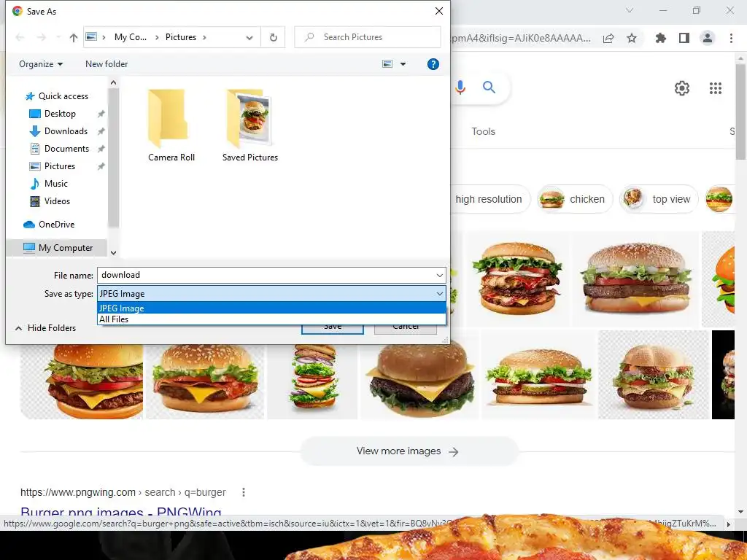Open pngwing result three-dot options
The height and width of the screenshot is (560, 747).
click(244, 492)
